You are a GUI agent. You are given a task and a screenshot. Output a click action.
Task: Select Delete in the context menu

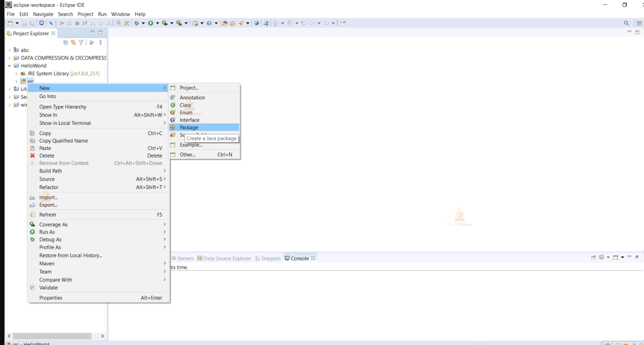[x=98, y=156]
